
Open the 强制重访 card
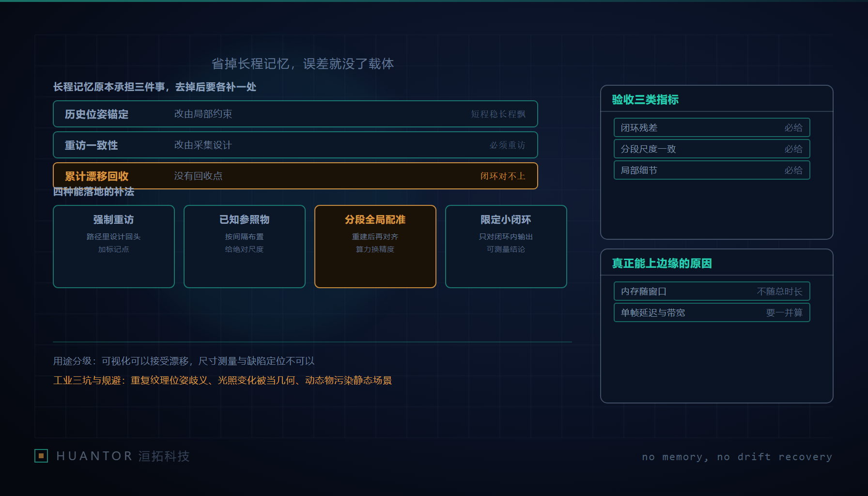(114, 247)
